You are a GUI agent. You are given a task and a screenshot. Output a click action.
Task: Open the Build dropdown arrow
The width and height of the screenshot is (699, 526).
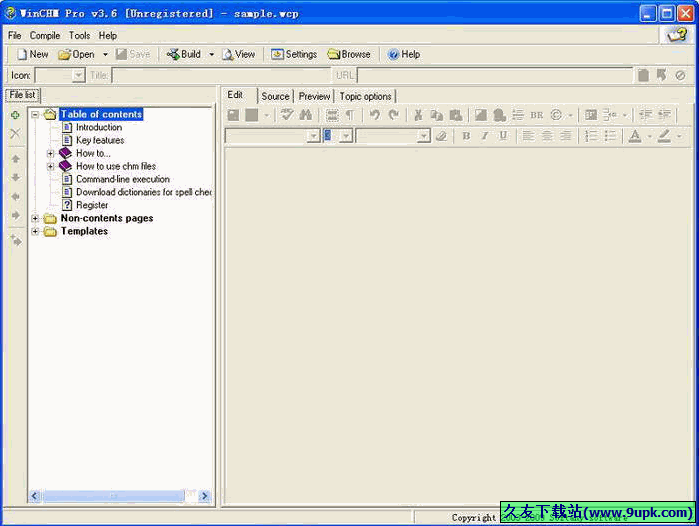(x=211, y=54)
